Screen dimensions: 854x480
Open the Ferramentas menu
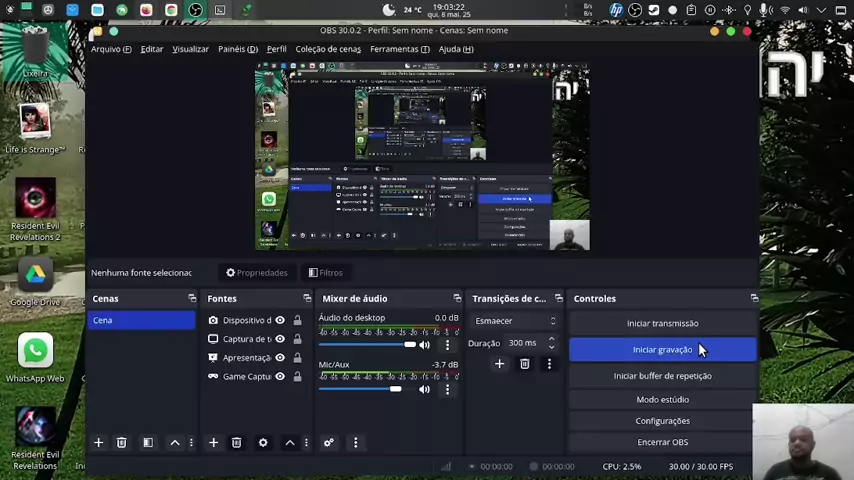click(399, 49)
